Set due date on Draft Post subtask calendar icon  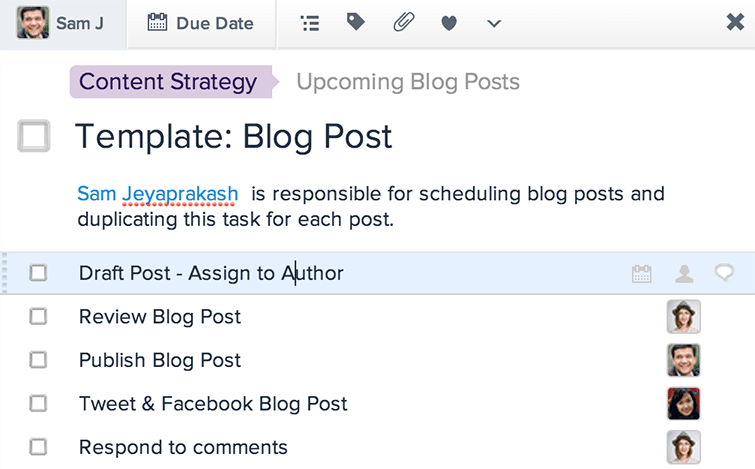click(641, 274)
